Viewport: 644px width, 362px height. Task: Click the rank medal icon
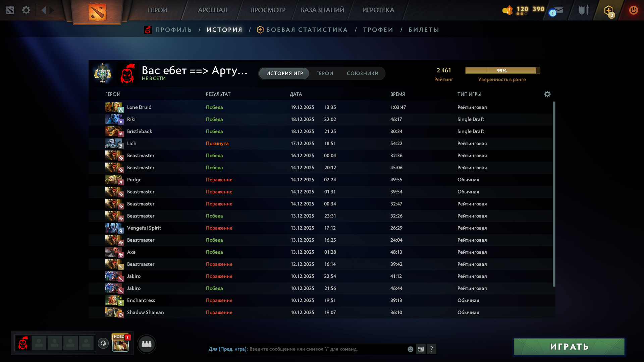click(x=103, y=73)
